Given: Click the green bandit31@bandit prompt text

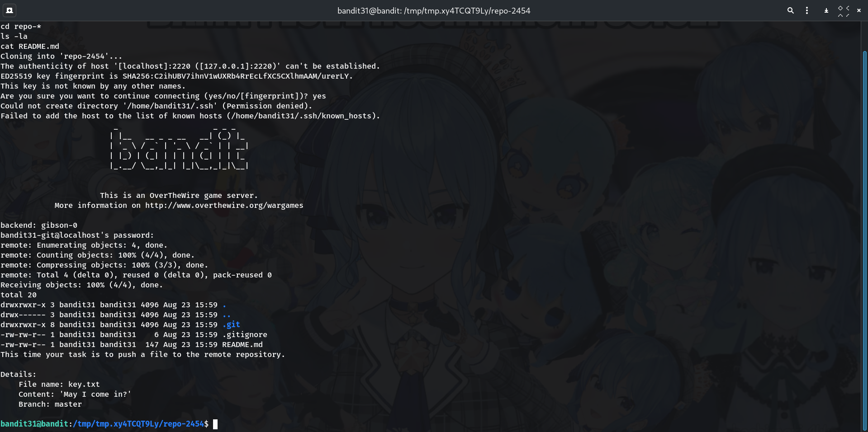Looking at the screenshot, I should coord(34,424).
